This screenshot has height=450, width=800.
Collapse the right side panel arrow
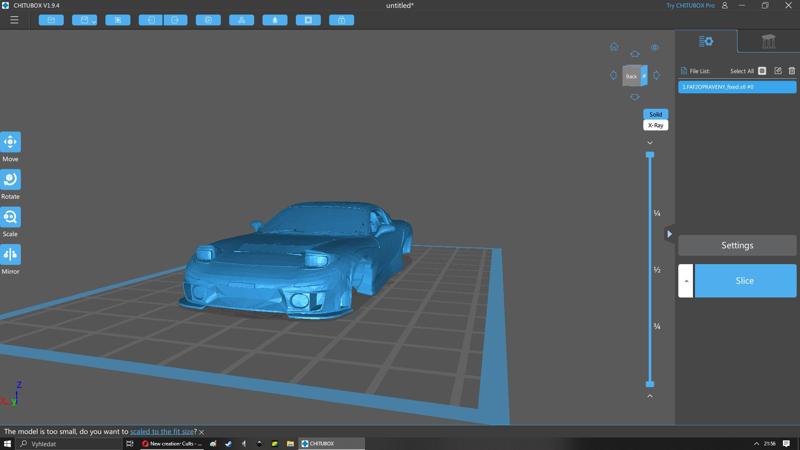point(669,234)
